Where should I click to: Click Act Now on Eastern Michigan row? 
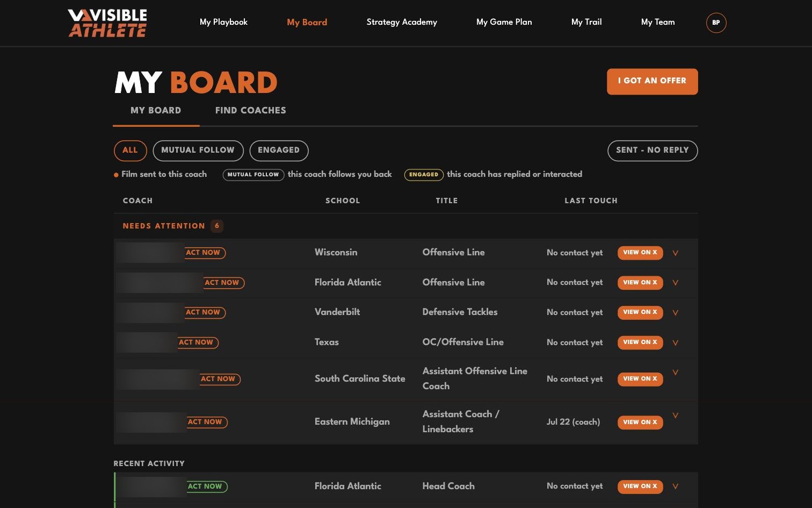pyautogui.click(x=207, y=422)
